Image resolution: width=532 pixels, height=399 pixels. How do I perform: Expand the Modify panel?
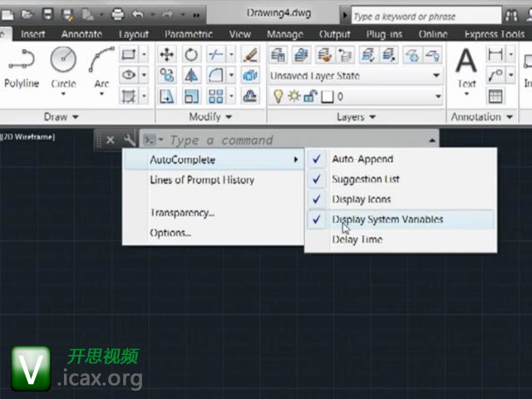tap(210, 117)
